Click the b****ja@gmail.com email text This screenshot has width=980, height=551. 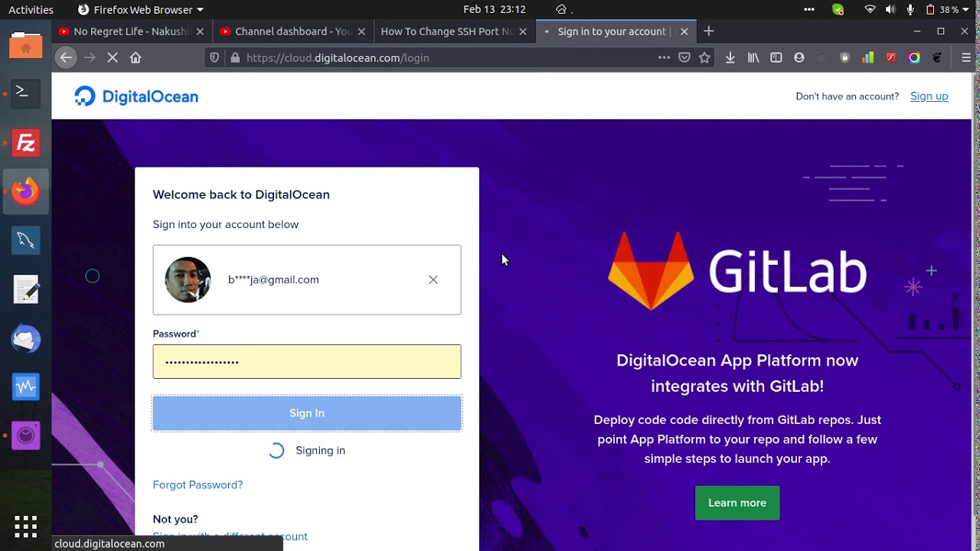tap(273, 280)
